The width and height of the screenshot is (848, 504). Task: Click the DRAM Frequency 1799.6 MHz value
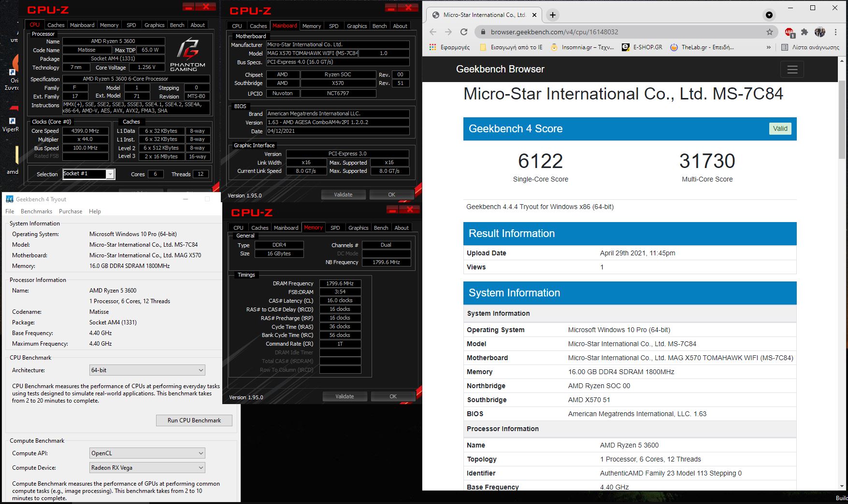(x=340, y=283)
